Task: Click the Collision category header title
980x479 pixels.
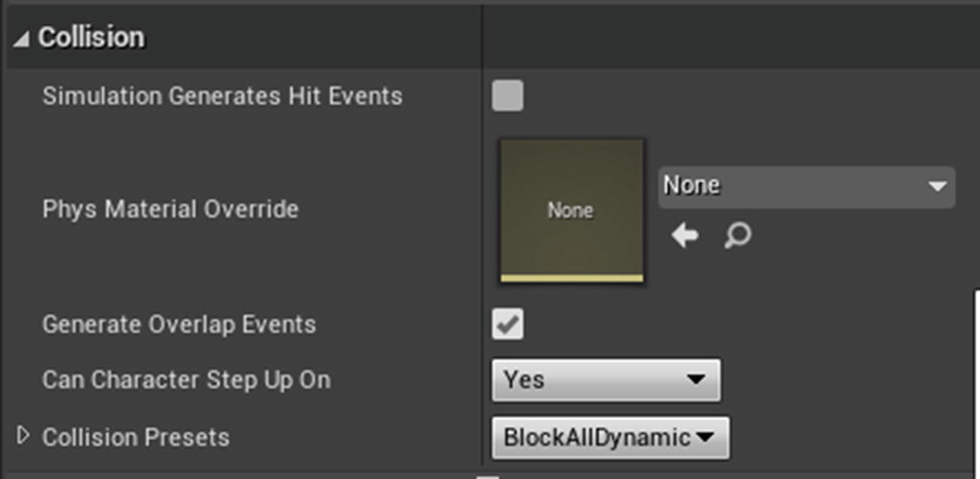Action: (91, 37)
